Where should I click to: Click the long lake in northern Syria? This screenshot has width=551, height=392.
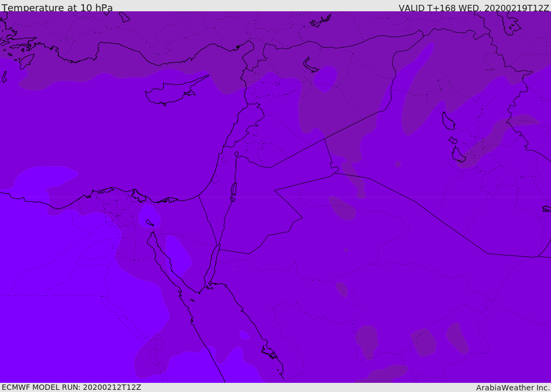(310, 65)
